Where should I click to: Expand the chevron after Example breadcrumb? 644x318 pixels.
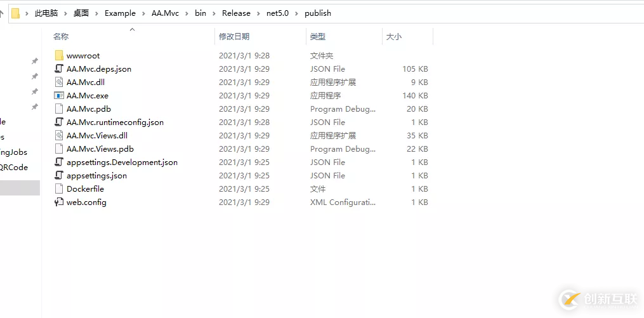click(143, 13)
